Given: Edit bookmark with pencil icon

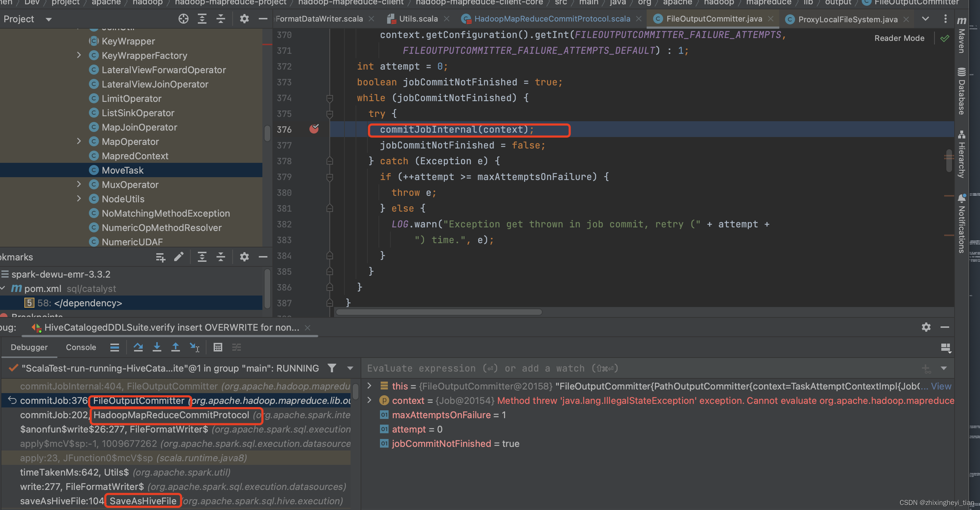Looking at the screenshot, I should tap(179, 257).
